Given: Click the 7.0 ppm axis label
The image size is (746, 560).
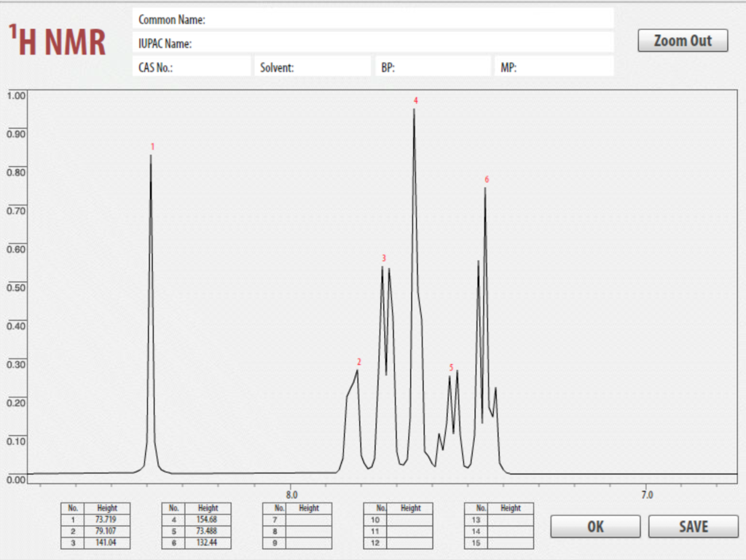Looking at the screenshot, I should tap(647, 494).
